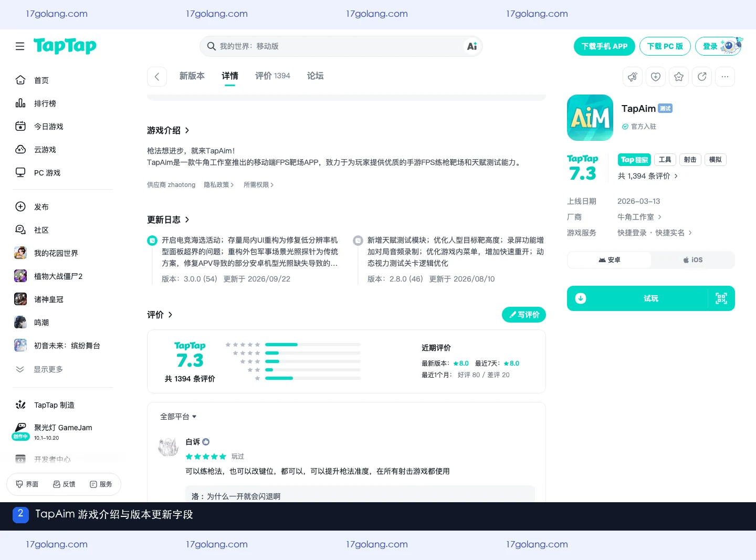Switch to the 详情 tab
This screenshot has width=756, height=560.
[x=230, y=76]
